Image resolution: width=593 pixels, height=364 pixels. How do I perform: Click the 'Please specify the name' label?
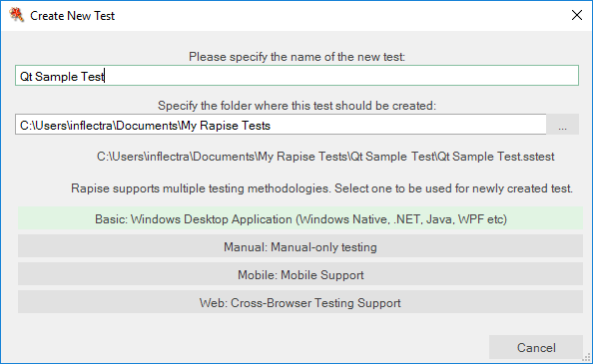click(296, 57)
